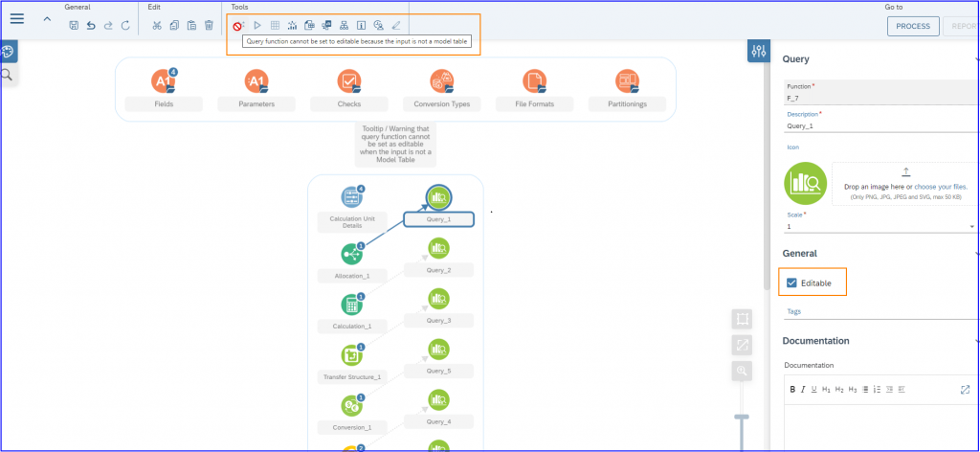
Task: Click the table grid icon in Tools
Action: click(x=275, y=26)
